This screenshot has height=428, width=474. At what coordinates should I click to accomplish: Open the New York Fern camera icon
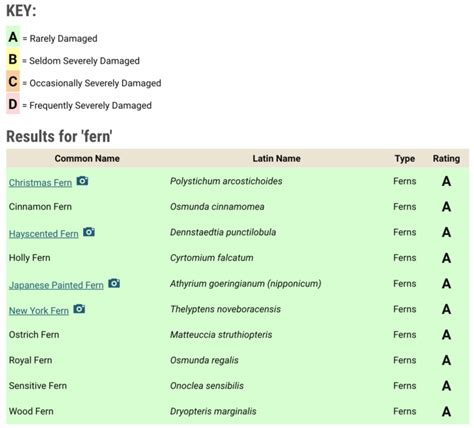pos(79,309)
